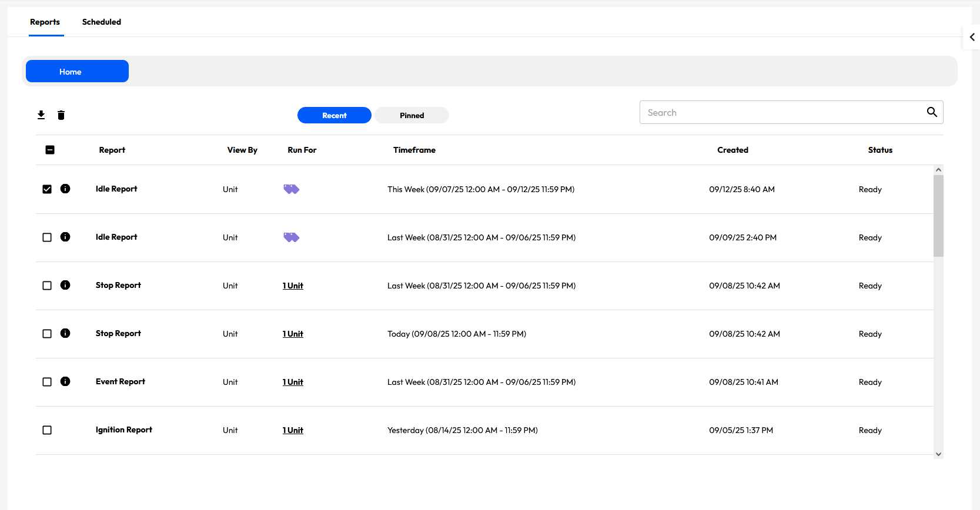This screenshot has width=980, height=510.
Task: Open 1 Unit link for Ignition Report
Action: 293,430
